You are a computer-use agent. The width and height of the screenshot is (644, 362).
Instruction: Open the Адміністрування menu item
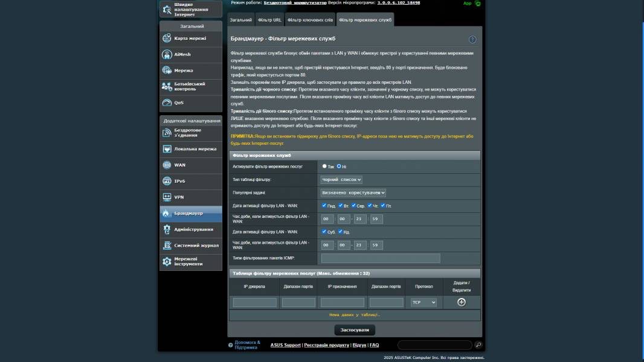(191, 229)
